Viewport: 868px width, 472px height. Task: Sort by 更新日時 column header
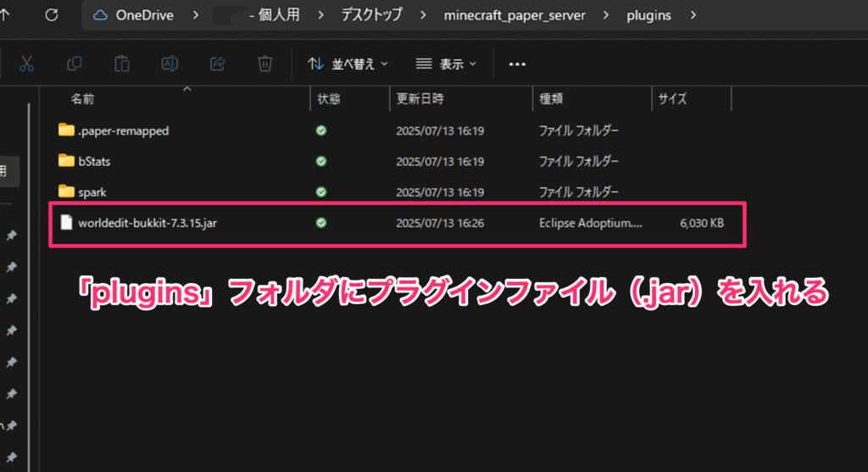pos(420,99)
